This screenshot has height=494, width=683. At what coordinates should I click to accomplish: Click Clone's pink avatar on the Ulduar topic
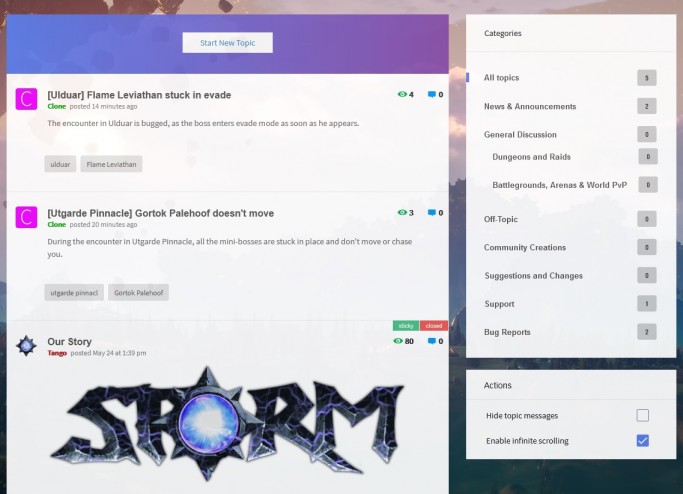(26, 99)
